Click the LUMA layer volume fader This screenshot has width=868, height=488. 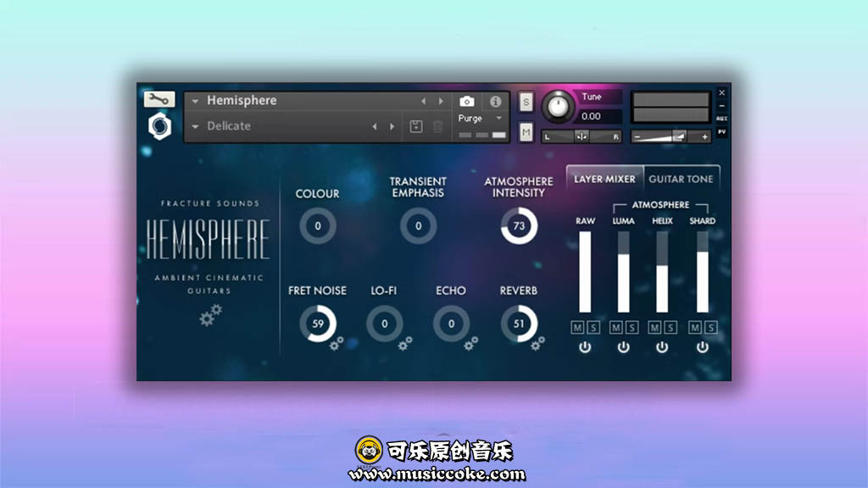point(623,272)
